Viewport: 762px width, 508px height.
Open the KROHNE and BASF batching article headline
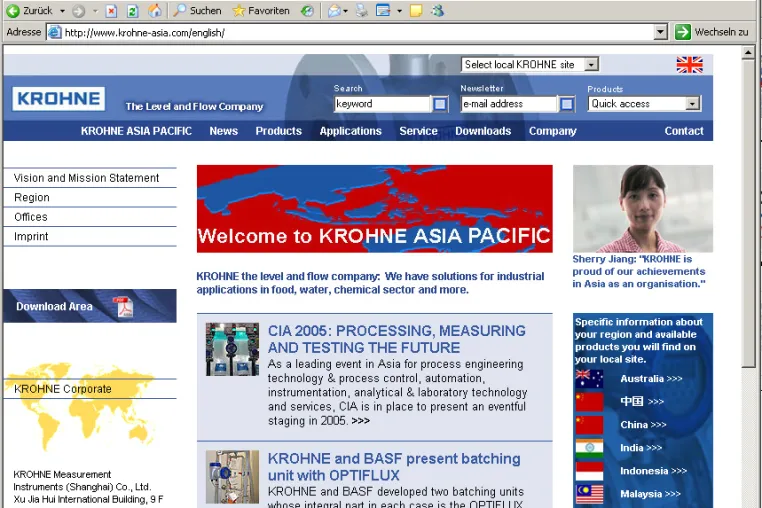pos(394,467)
